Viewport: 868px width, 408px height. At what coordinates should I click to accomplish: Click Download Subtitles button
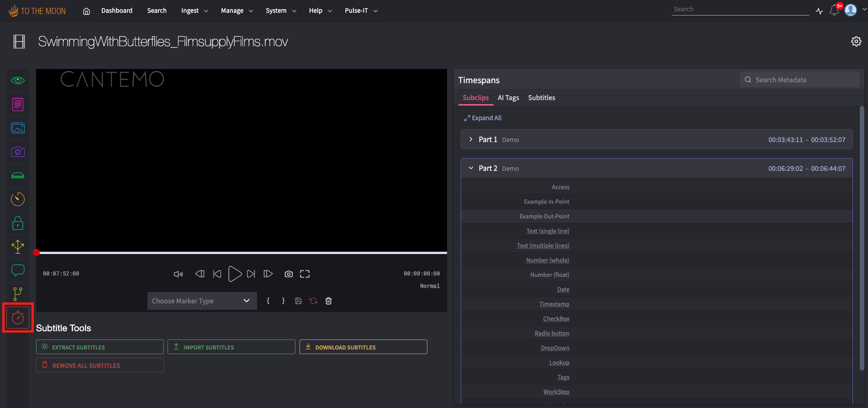point(363,347)
